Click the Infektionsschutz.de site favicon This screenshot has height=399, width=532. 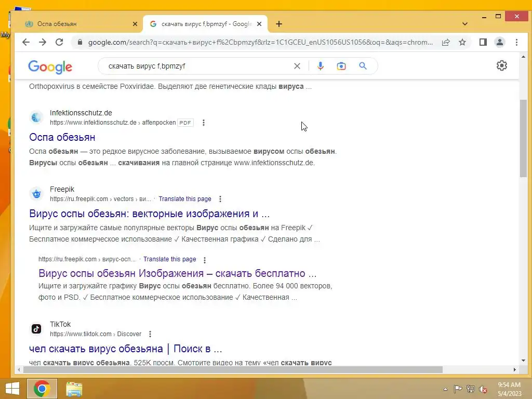point(36,117)
